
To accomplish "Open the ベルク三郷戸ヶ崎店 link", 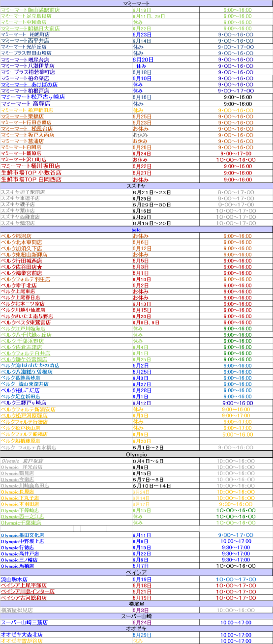I will 24,403.
